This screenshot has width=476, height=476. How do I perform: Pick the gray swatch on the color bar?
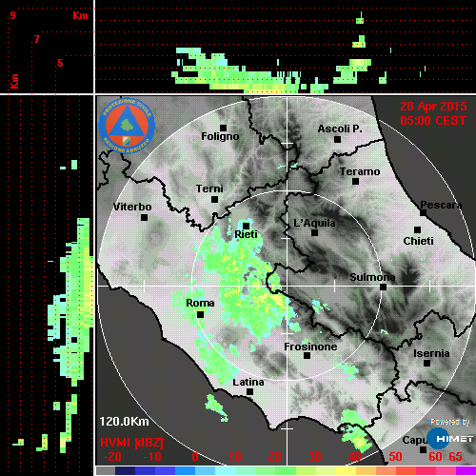click(106, 470)
